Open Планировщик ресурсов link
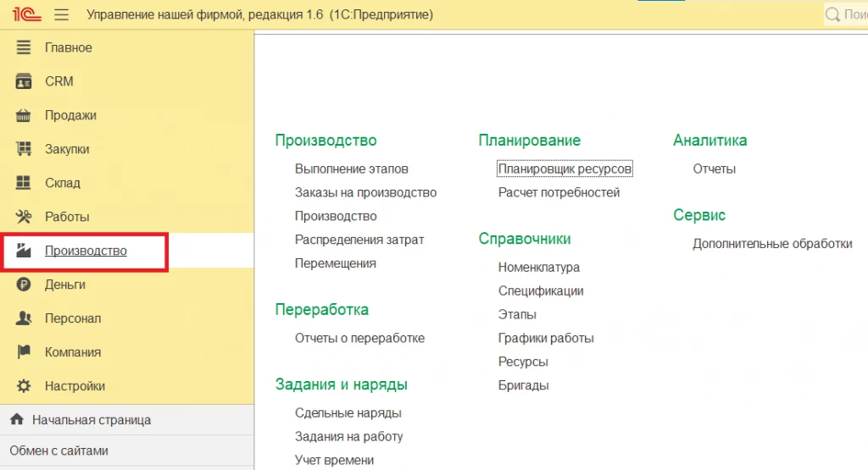The height and width of the screenshot is (470, 868). 565,169
